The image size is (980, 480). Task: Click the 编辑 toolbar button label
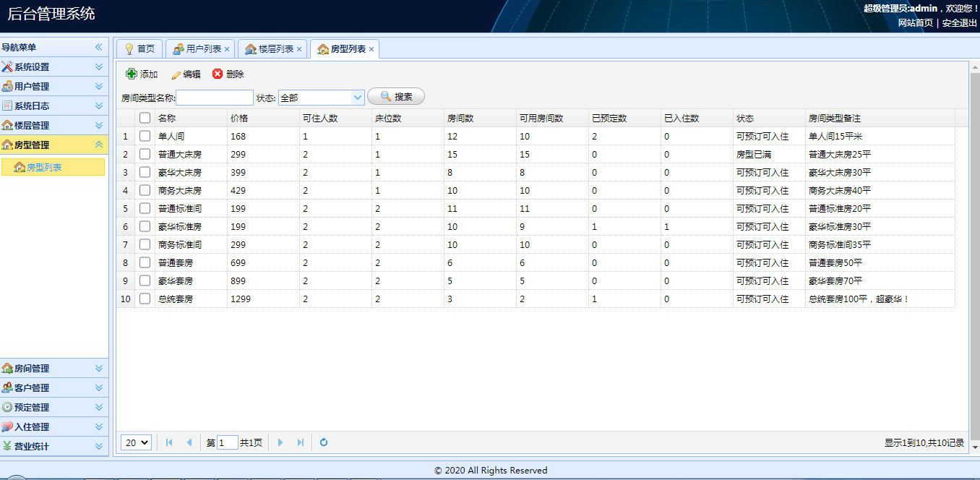192,74
